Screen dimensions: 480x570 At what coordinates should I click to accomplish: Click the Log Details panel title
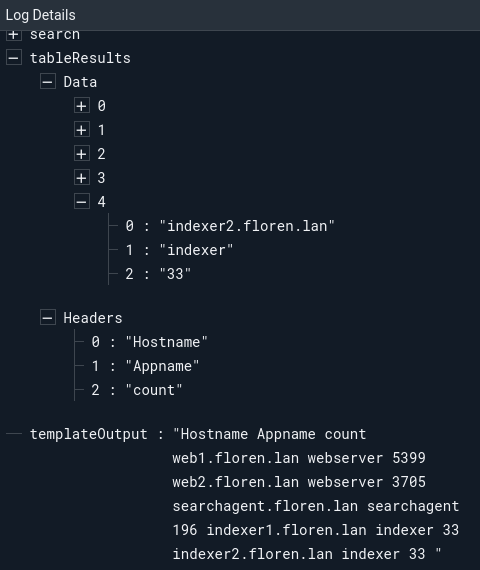(x=40, y=15)
